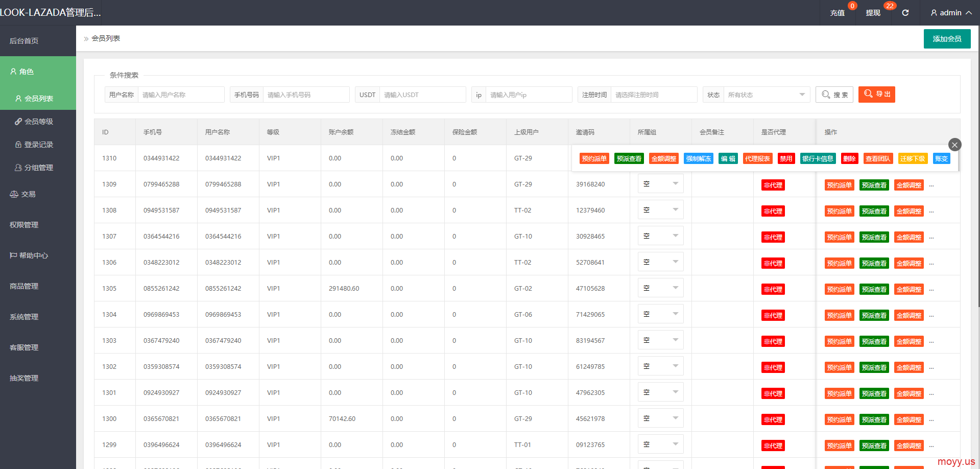Screen dimensions: 980x469
Task: Click 金额调整 for member 1305
Action: coord(909,290)
